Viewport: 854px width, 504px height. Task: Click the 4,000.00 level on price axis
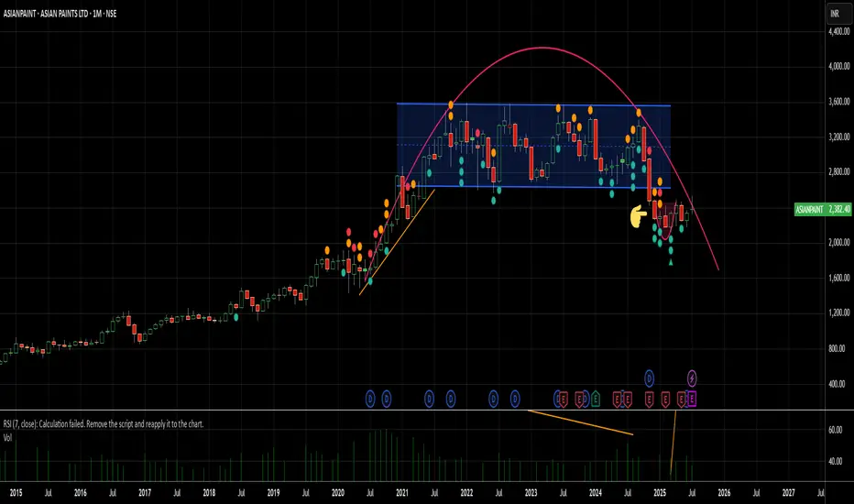tap(836, 67)
